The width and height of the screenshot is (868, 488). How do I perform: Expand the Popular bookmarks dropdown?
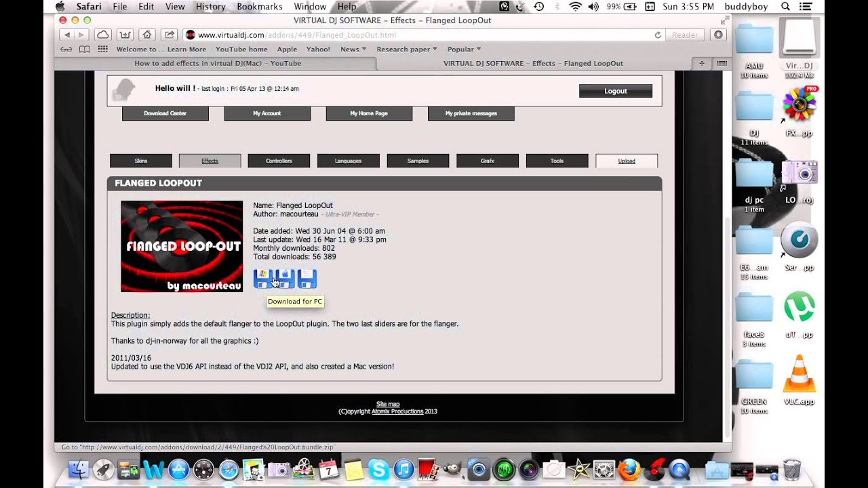[x=465, y=49]
